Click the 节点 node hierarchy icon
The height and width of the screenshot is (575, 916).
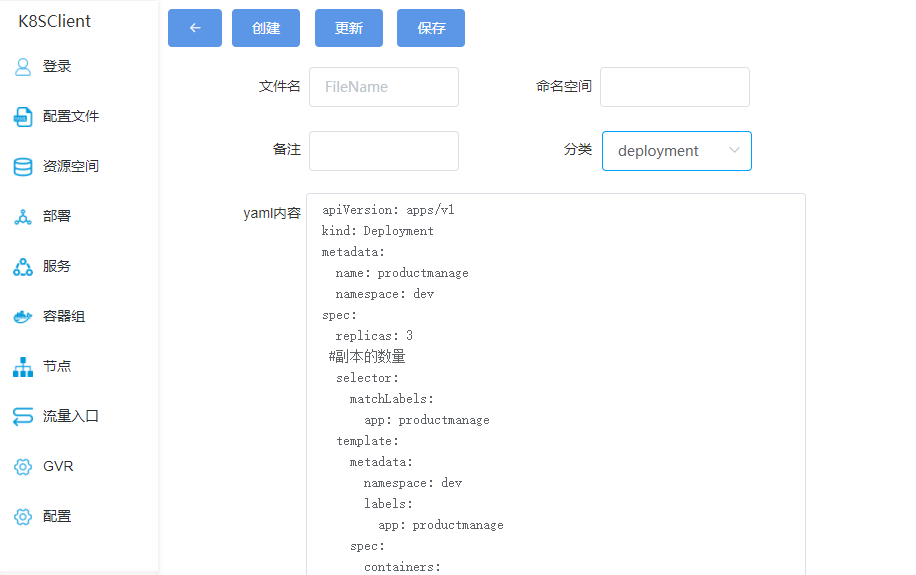click(x=23, y=367)
